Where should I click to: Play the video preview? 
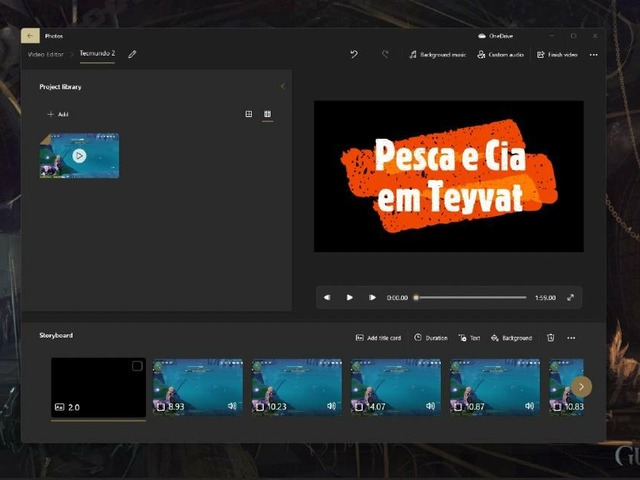click(349, 297)
